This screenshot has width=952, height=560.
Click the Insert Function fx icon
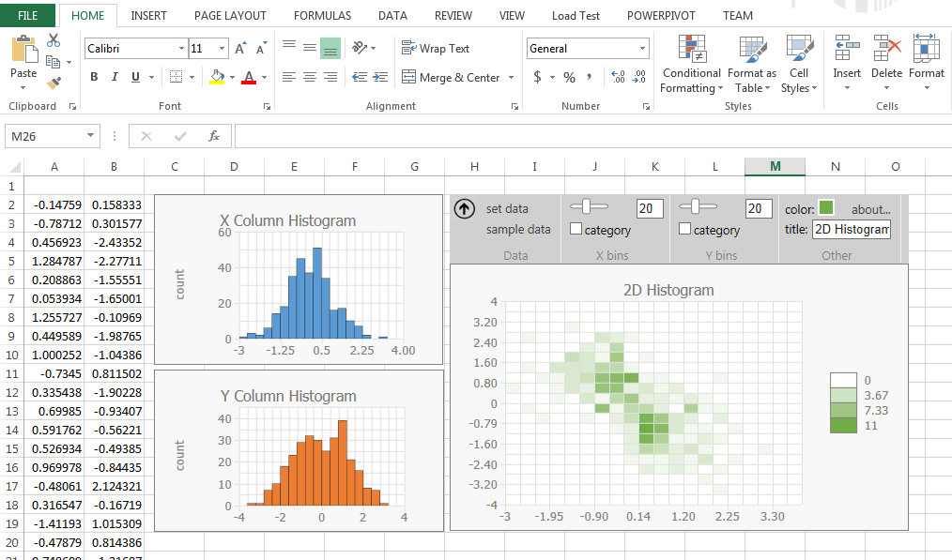pyautogui.click(x=214, y=136)
